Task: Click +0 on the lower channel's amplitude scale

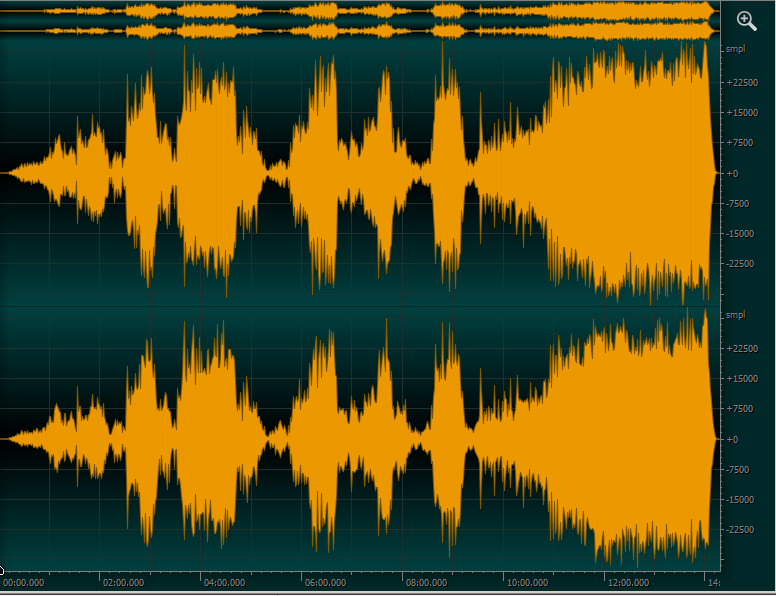Action: point(732,440)
